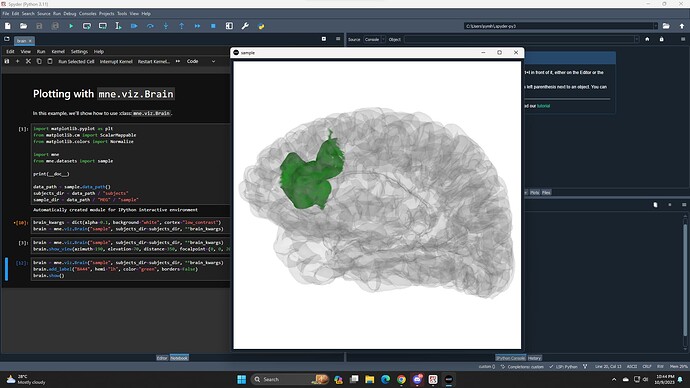The height and width of the screenshot is (388, 690).
Task: Click Restart Kernel button
Action: coord(154,62)
